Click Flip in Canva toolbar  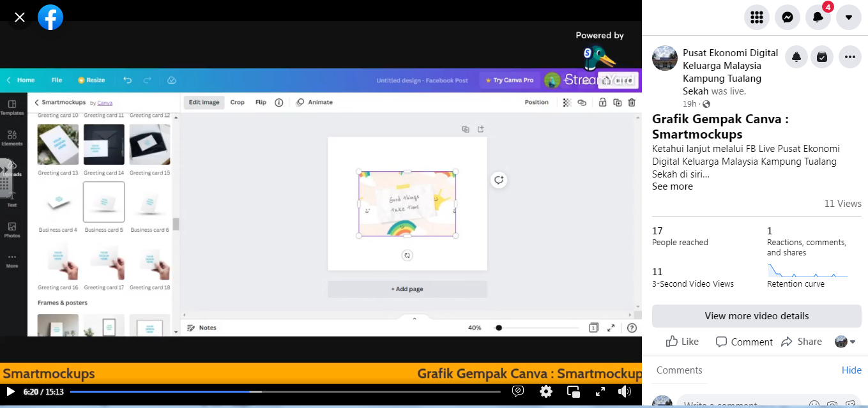pos(261,102)
